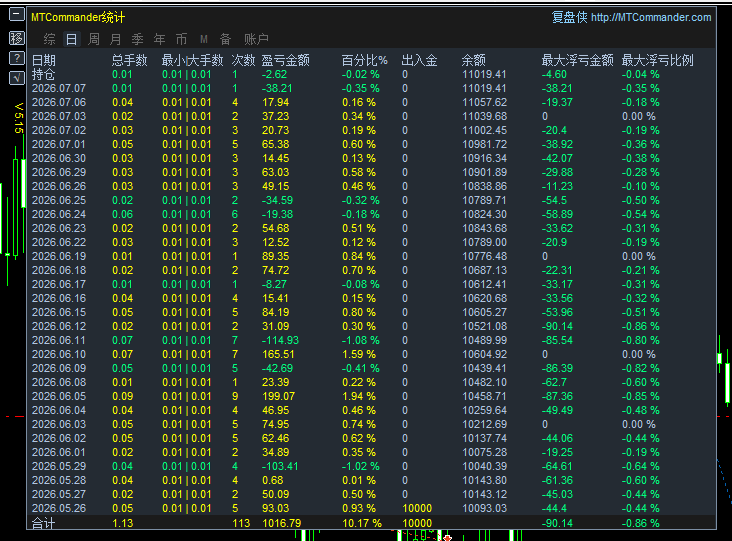This screenshot has height=541, width=732.
Task: Select the M tab
Action: click(x=204, y=39)
